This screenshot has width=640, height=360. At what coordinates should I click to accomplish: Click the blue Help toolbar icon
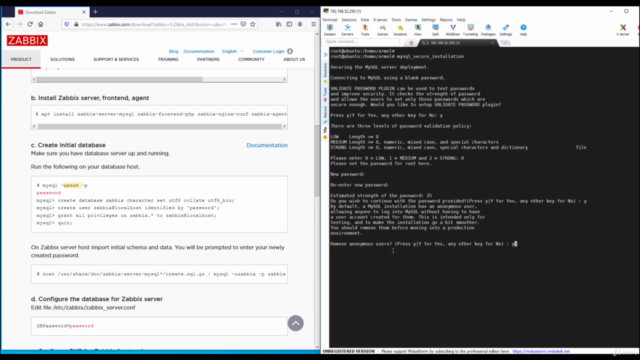pyautogui.click(x=523, y=29)
